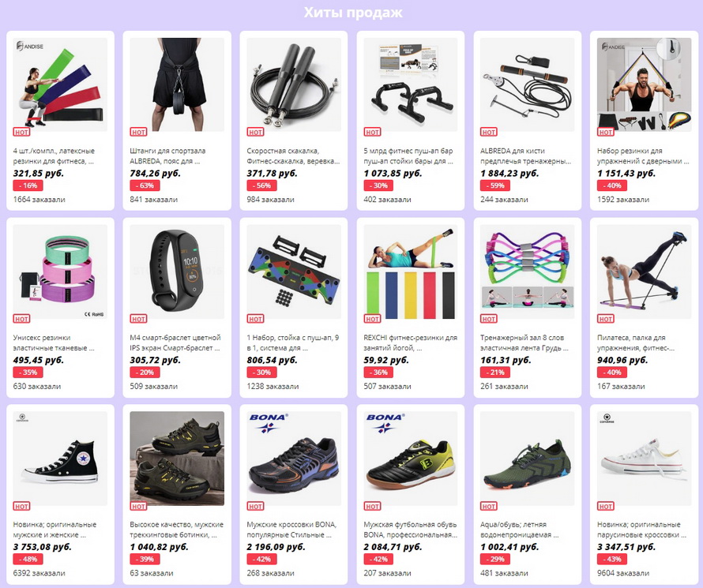Open the latex fitness bands product image

point(60,84)
